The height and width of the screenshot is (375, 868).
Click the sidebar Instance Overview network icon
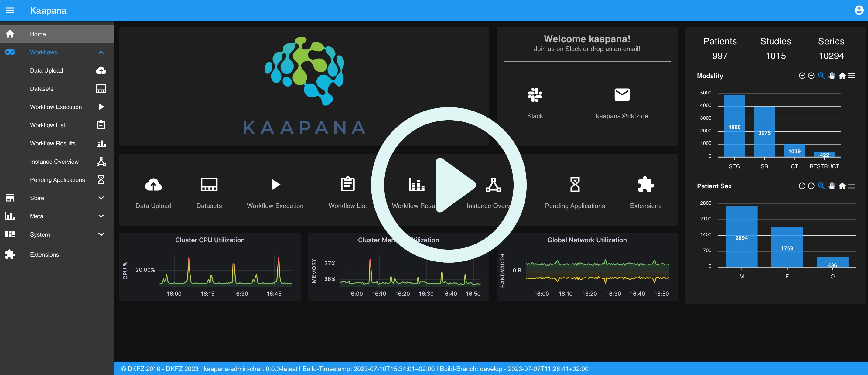click(x=101, y=162)
